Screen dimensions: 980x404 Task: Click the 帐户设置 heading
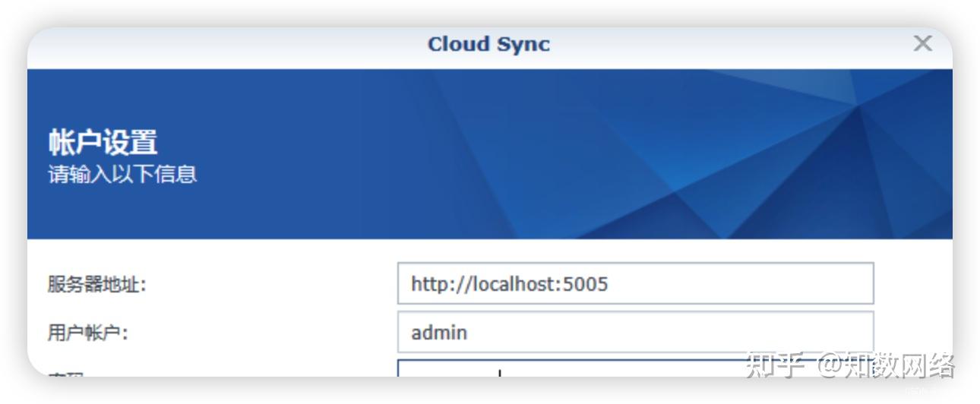[103, 142]
